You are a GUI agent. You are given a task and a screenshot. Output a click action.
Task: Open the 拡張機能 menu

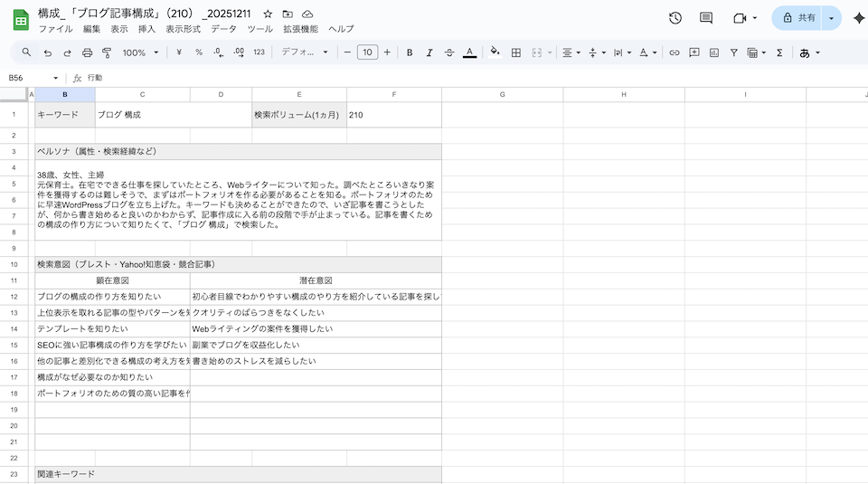point(300,29)
